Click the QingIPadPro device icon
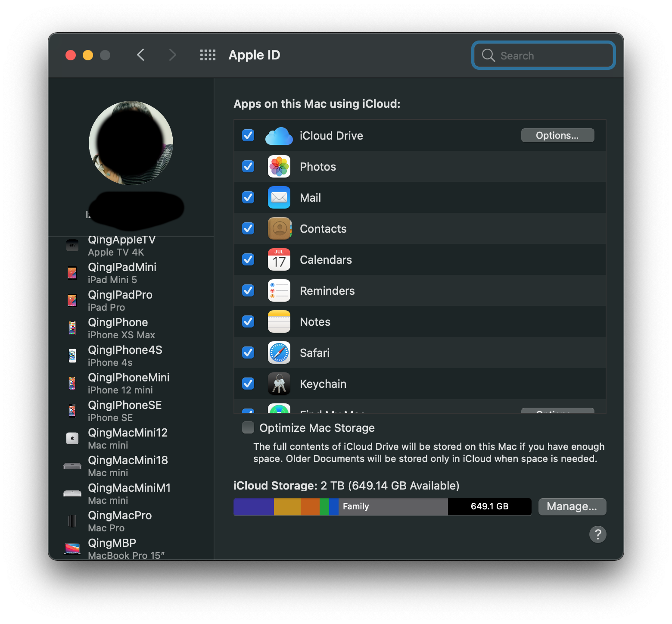Screen dimensions: 672x624 pyautogui.click(x=72, y=300)
